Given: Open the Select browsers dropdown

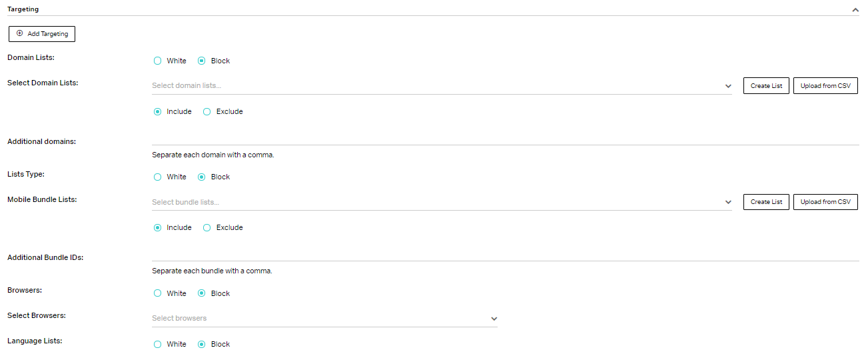Looking at the screenshot, I should coord(324,318).
